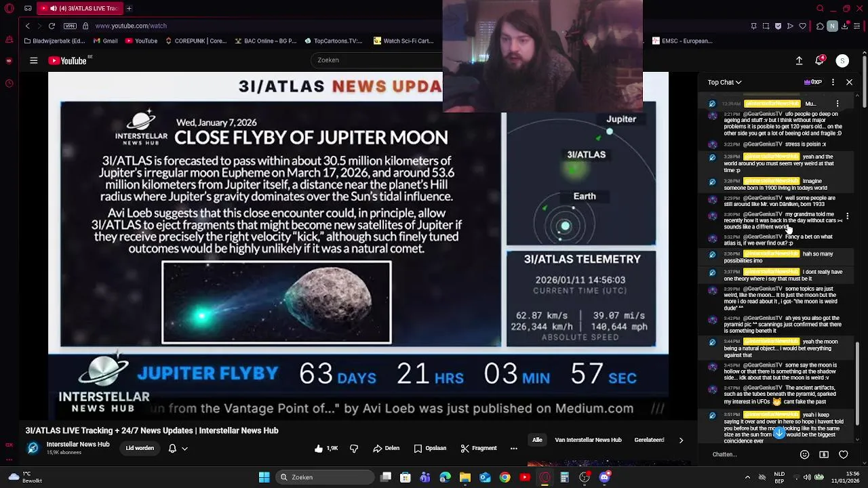Open the YouTube hamburger guide menu
868x488 pixels.
click(33, 60)
